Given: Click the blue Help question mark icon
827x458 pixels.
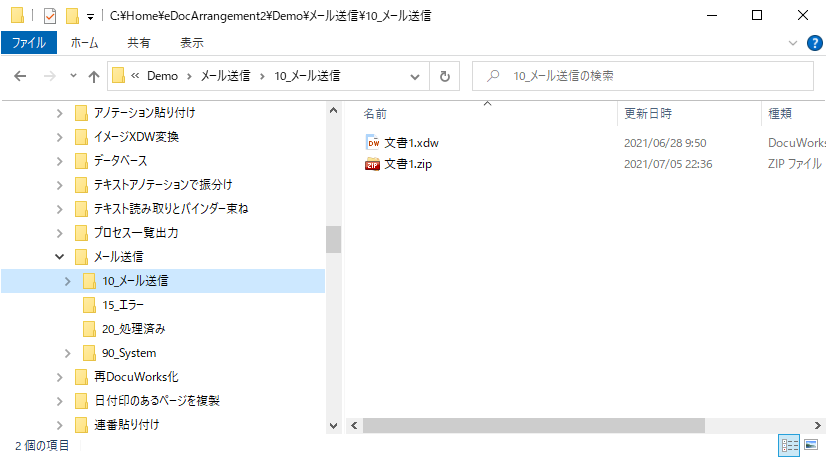Looking at the screenshot, I should (x=814, y=43).
